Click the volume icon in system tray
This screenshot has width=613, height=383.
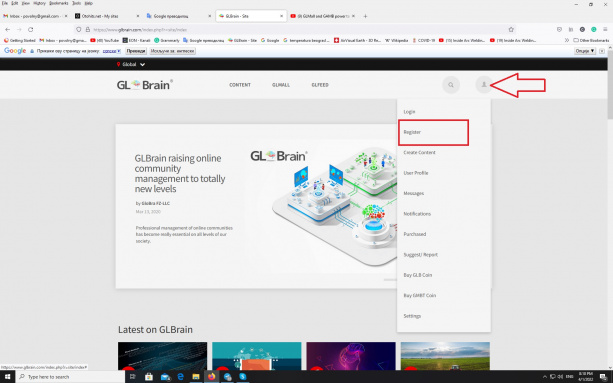[560, 377]
